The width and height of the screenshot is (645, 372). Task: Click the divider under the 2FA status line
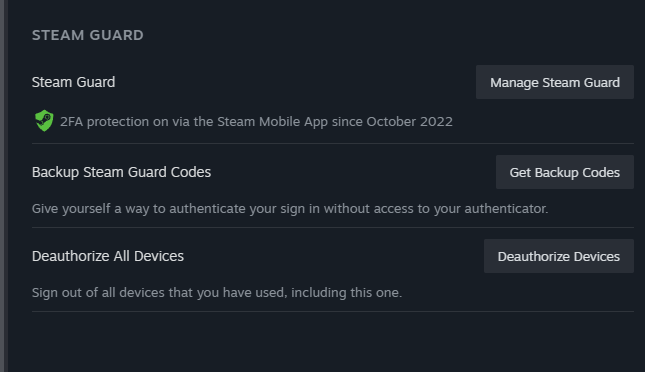click(x=333, y=144)
